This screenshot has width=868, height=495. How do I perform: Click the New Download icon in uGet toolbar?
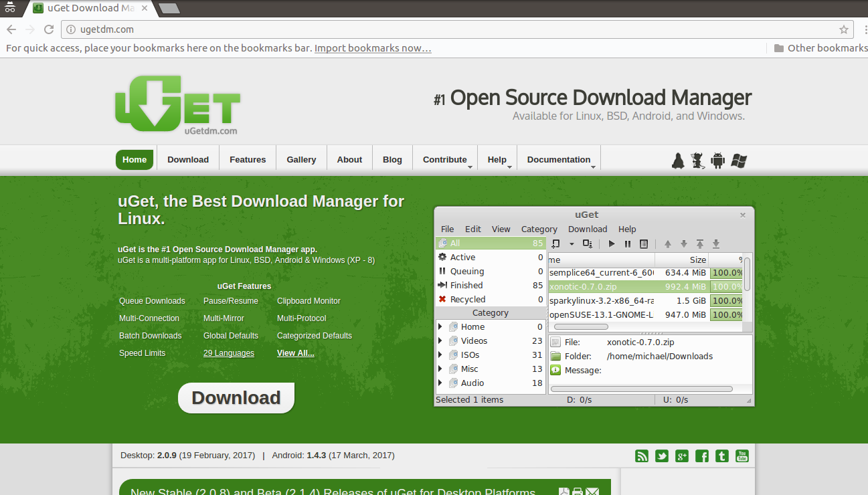tap(556, 243)
